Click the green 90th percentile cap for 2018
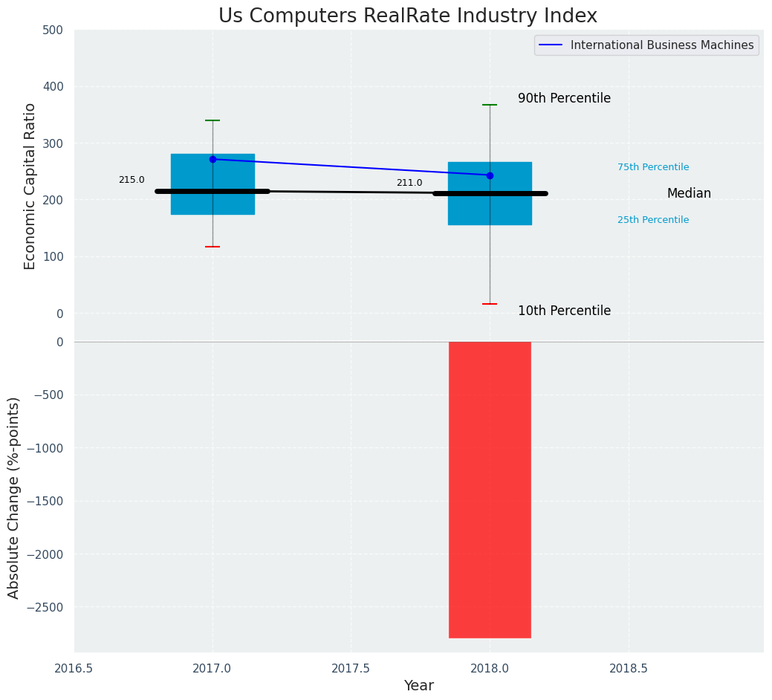This screenshot has width=772, height=700. (490, 105)
